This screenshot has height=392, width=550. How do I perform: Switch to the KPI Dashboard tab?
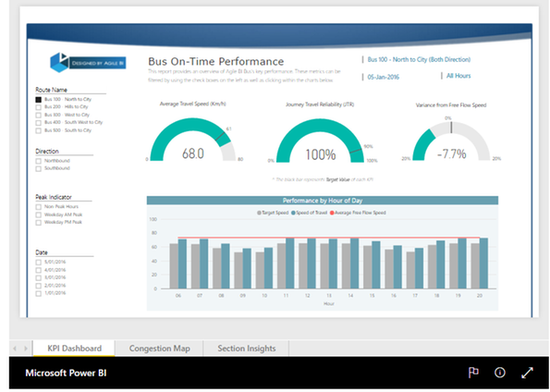[x=74, y=349]
